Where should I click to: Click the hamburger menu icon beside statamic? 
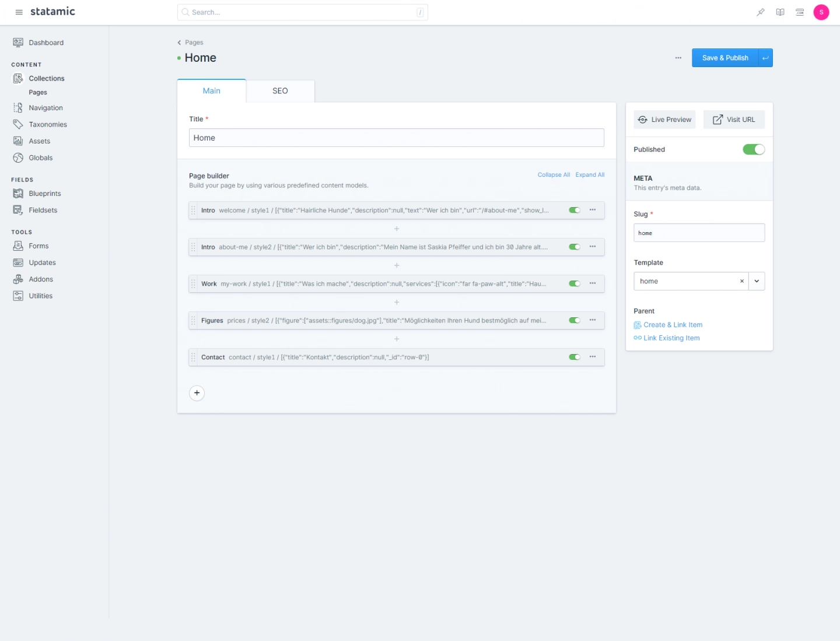19,12
